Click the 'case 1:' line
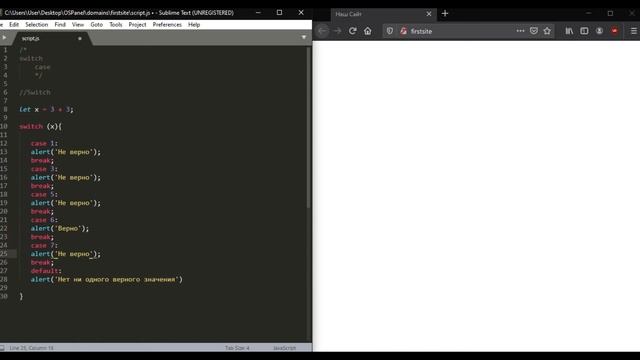The width and height of the screenshot is (640, 360). tap(44, 144)
